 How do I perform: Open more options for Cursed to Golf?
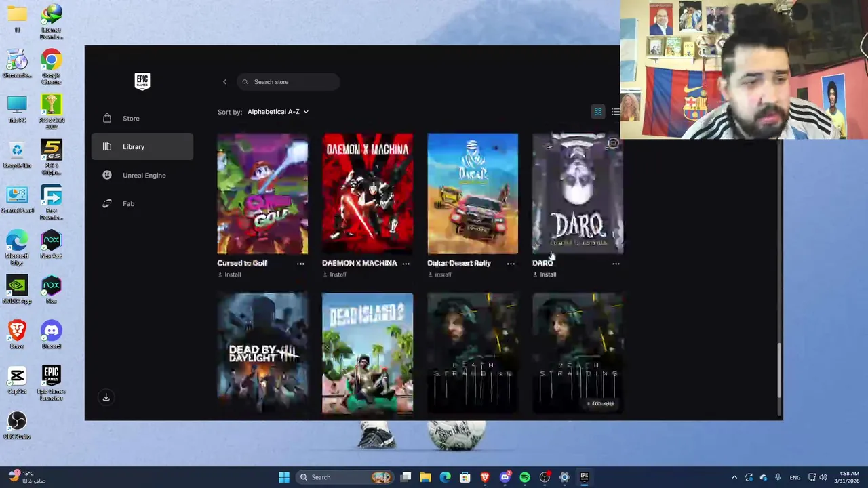click(300, 264)
